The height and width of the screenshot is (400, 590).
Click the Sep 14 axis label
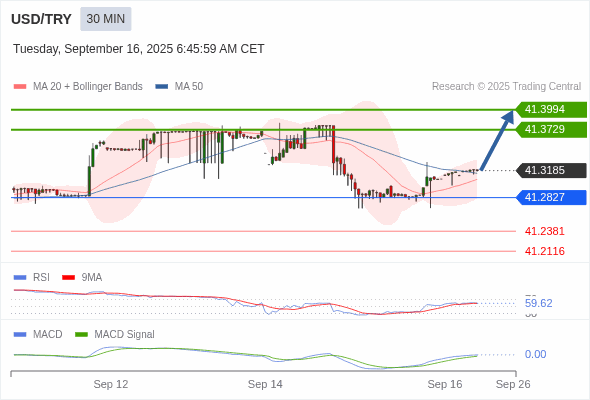point(265,384)
